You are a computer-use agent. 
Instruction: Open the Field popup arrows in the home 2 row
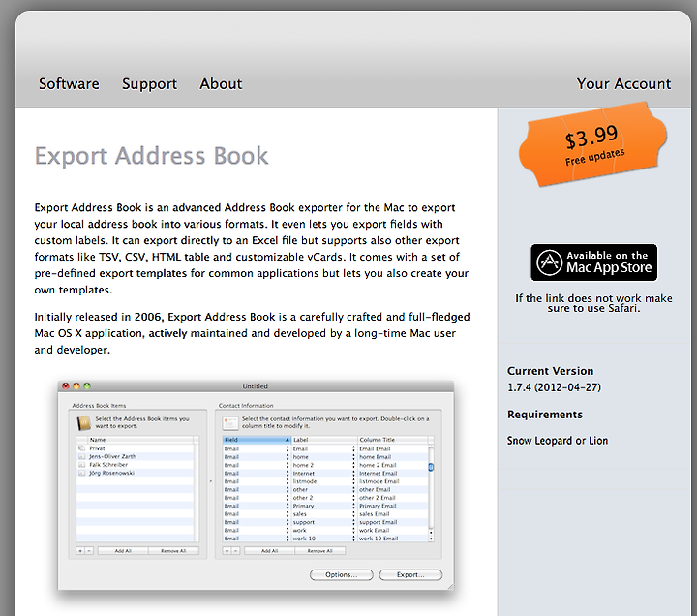pos(288,465)
